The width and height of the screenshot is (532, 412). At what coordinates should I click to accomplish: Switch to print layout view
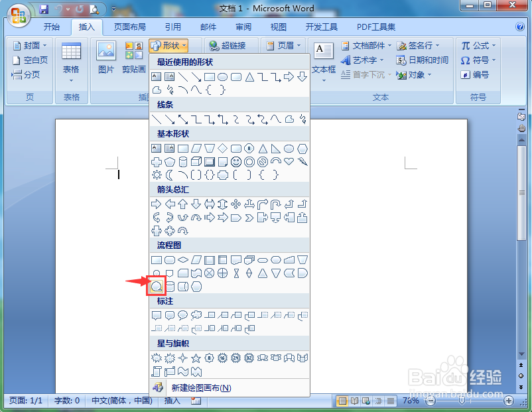pyautogui.click(x=342, y=401)
